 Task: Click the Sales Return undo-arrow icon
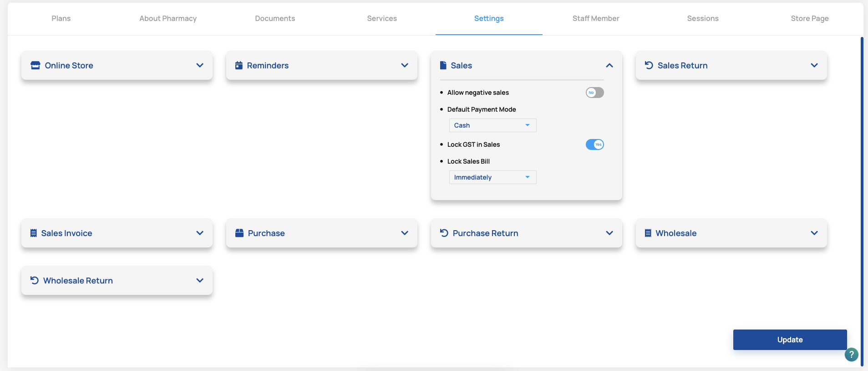click(649, 66)
